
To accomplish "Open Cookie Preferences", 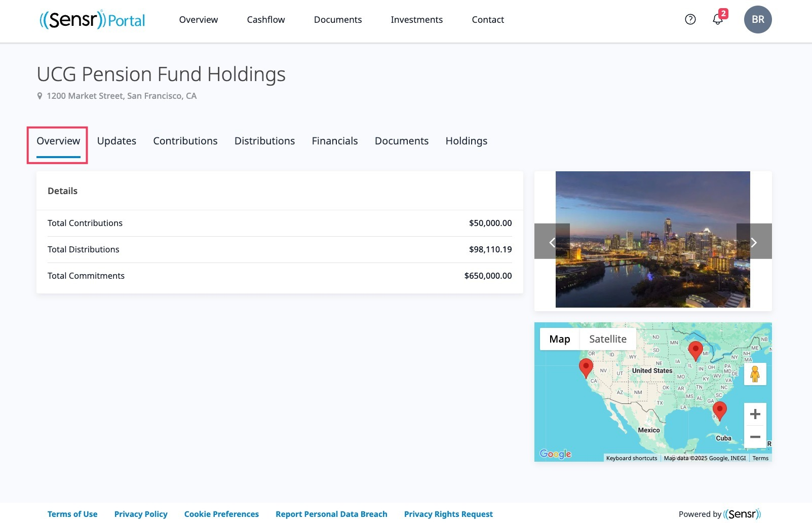I will (x=221, y=514).
